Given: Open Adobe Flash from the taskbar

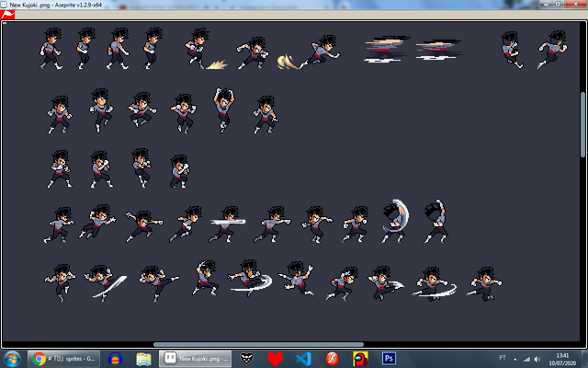Looking at the screenshot, I should point(332,359).
